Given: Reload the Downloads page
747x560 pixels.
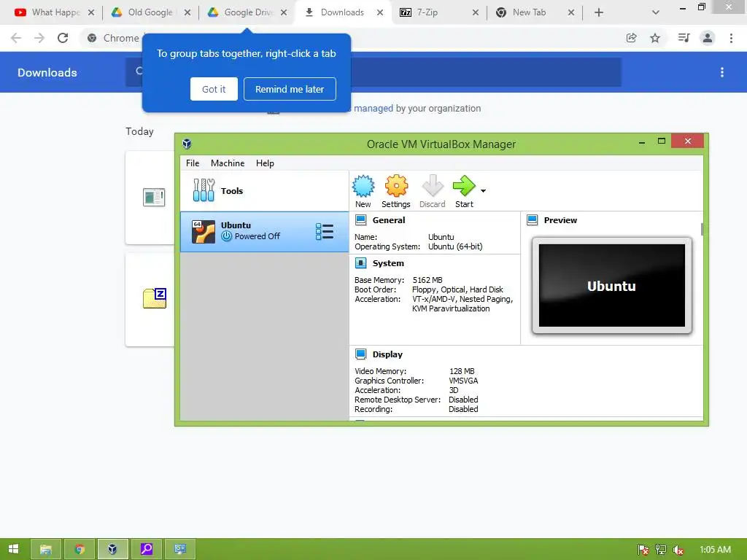Looking at the screenshot, I should (x=63, y=38).
